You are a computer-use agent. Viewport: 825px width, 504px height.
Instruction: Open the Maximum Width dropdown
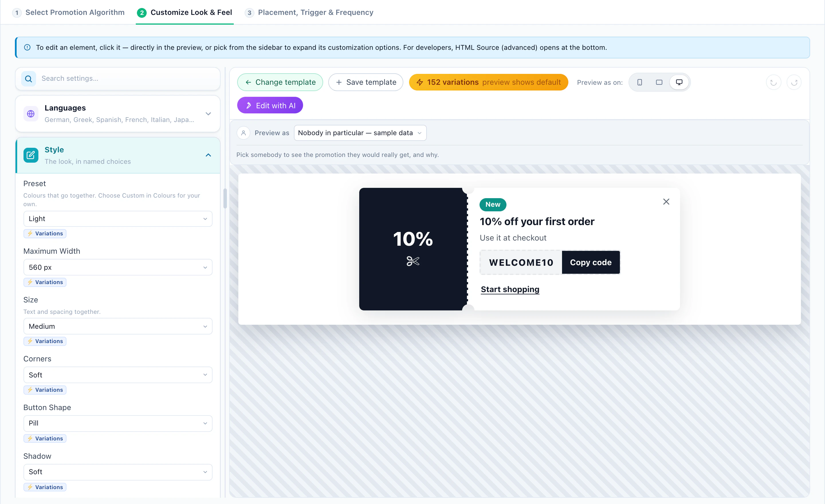[117, 267]
